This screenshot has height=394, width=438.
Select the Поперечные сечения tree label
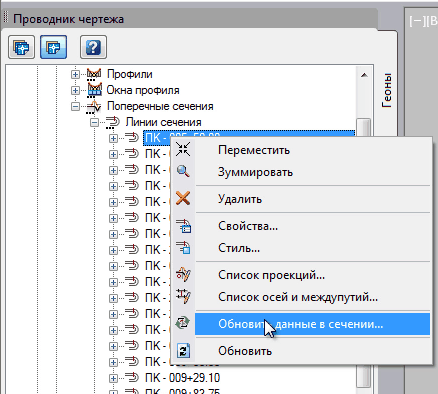coord(160,106)
